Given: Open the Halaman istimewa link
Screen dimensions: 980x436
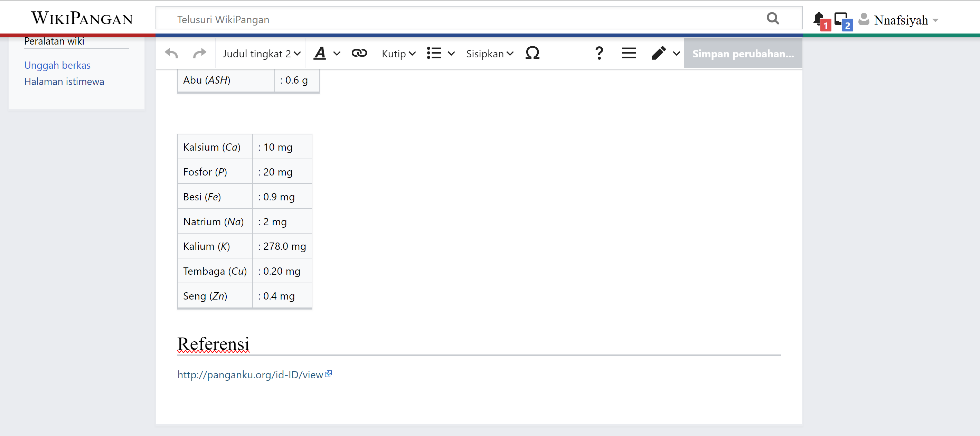Looking at the screenshot, I should 64,82.
